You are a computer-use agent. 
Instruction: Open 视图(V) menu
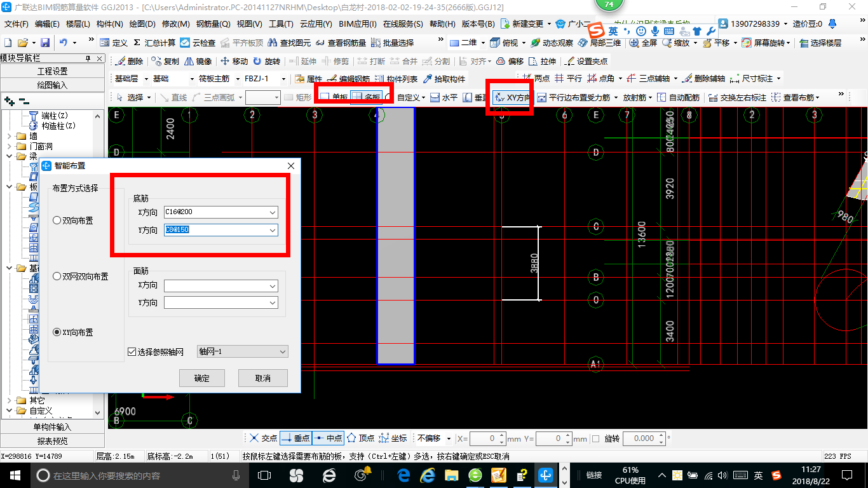coord(249,24)
